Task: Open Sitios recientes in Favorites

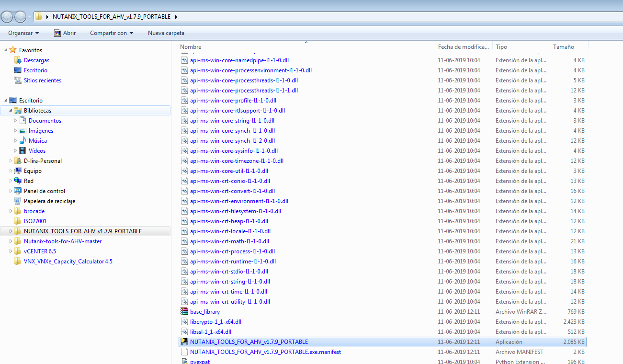Action: 43,80
